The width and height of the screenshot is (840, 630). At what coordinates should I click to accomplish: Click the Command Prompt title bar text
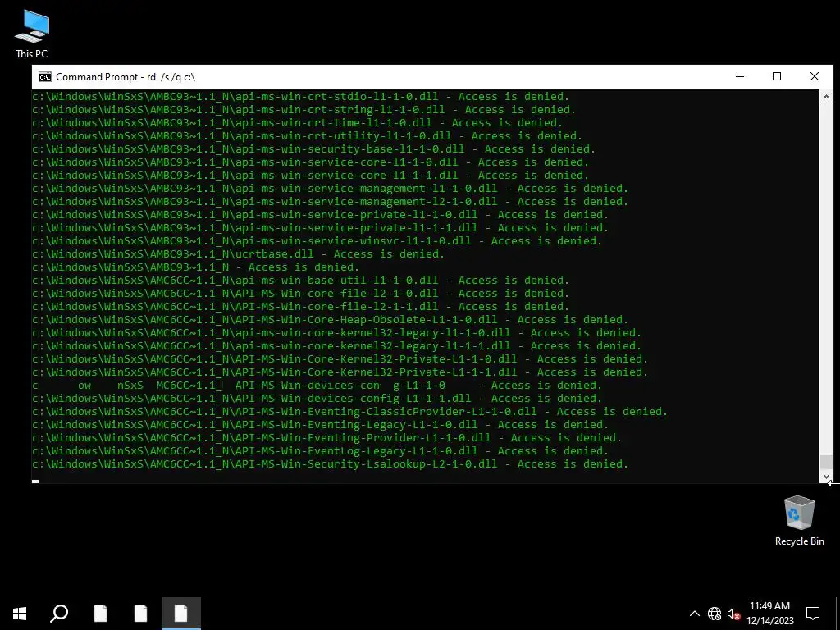click(126, 77)
